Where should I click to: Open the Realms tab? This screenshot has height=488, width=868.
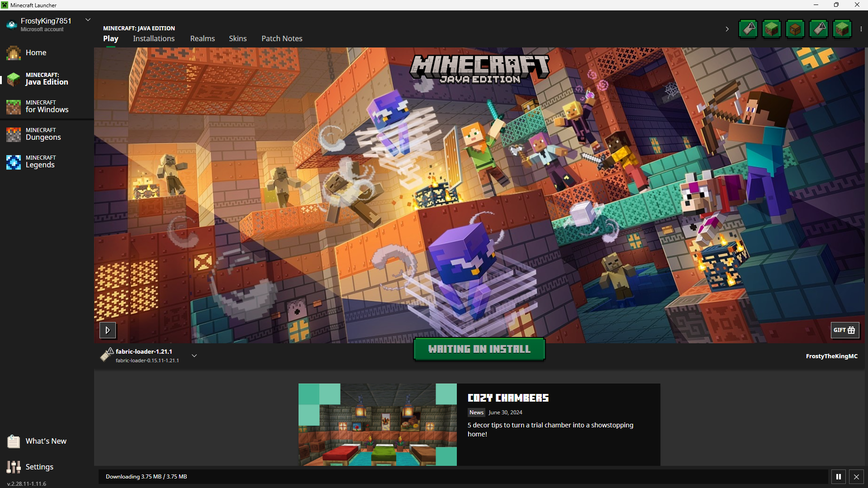(x=203, y=38)
